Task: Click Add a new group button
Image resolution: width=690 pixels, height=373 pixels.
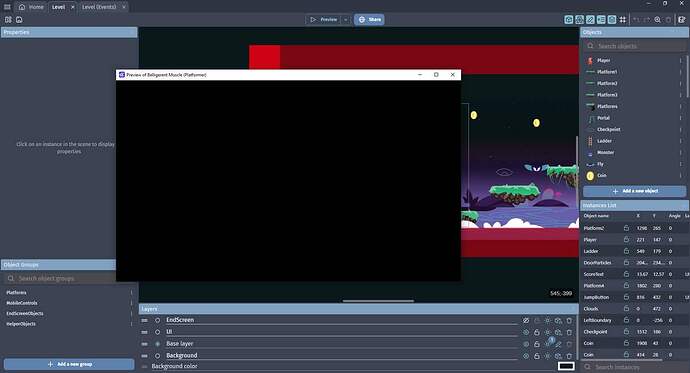Action: coord(69,364)
